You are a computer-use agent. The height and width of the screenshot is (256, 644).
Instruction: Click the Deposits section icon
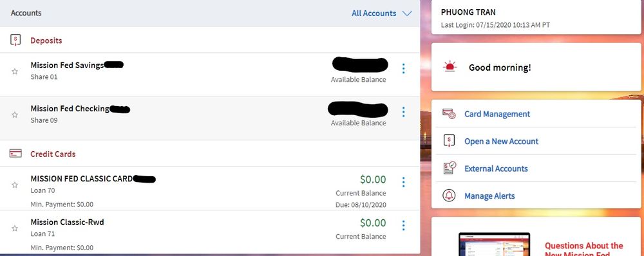tap(15, 41)
